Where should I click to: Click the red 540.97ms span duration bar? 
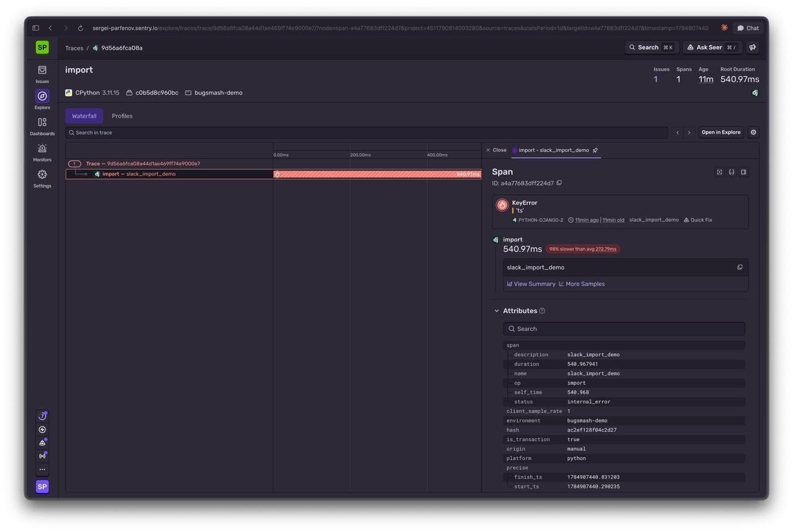coord(377,174)
